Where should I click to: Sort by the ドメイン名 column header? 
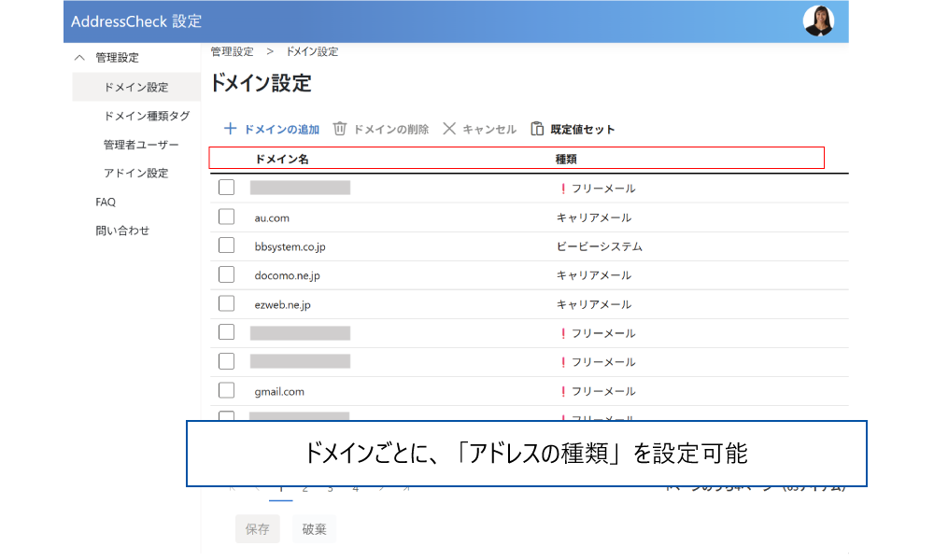pyautogui.click(x=281, y=159)
